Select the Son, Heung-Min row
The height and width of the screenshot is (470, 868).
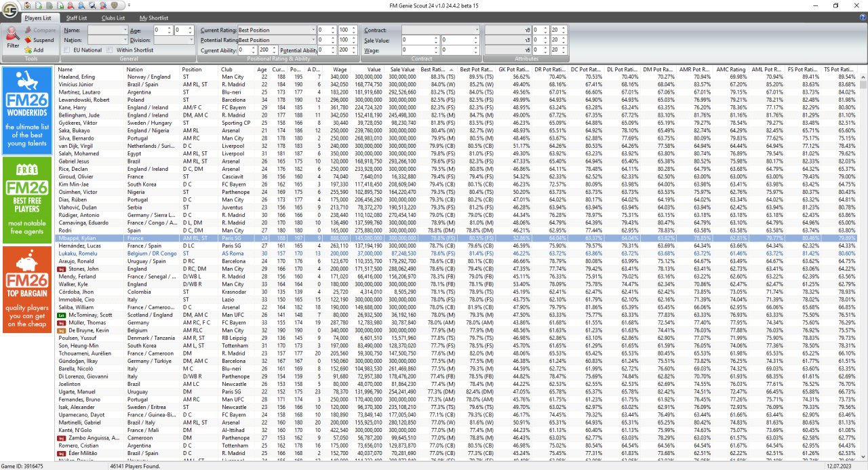click(457, 345)
